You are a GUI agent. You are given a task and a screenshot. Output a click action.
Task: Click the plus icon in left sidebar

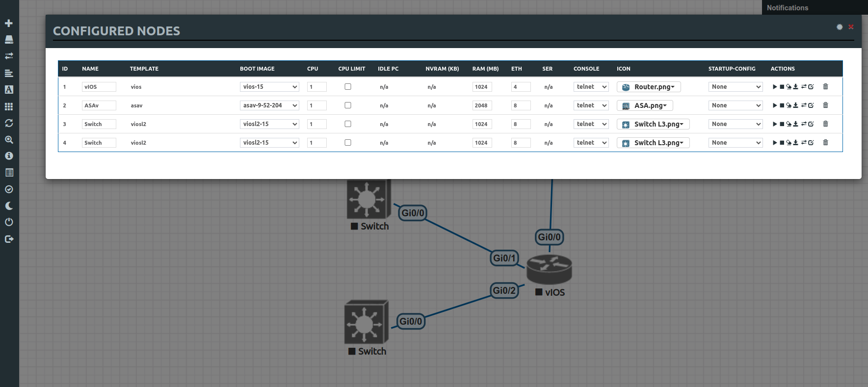click(9, 23)
